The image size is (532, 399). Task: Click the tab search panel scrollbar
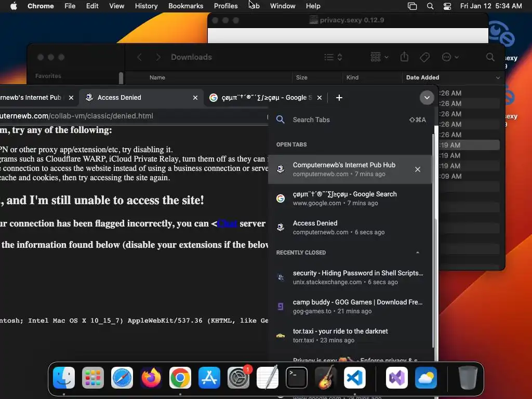click(x=433, y=240)
